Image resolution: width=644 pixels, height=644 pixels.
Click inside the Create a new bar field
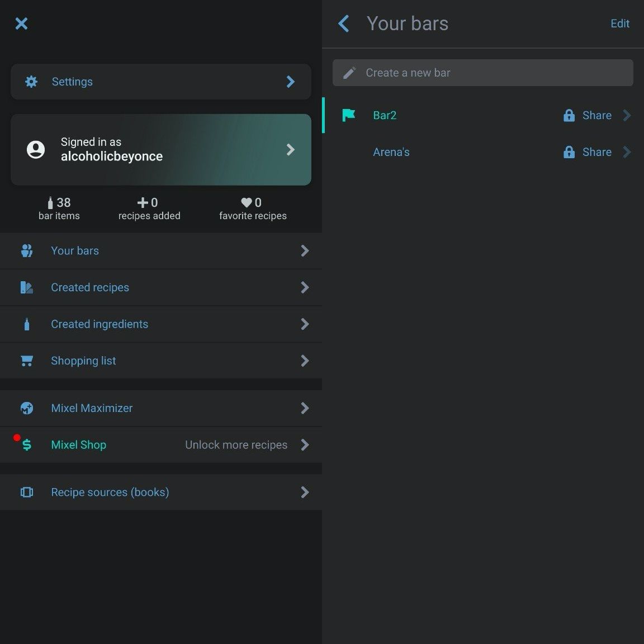(x=482, y=73)
